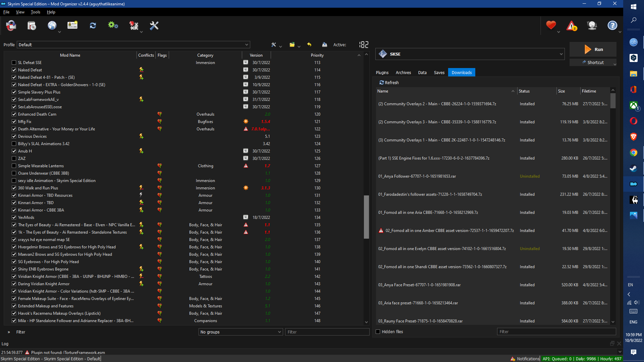Open the Install Mod archive toolbar icon
The image size is (644, 362).
tap(32, 25)
